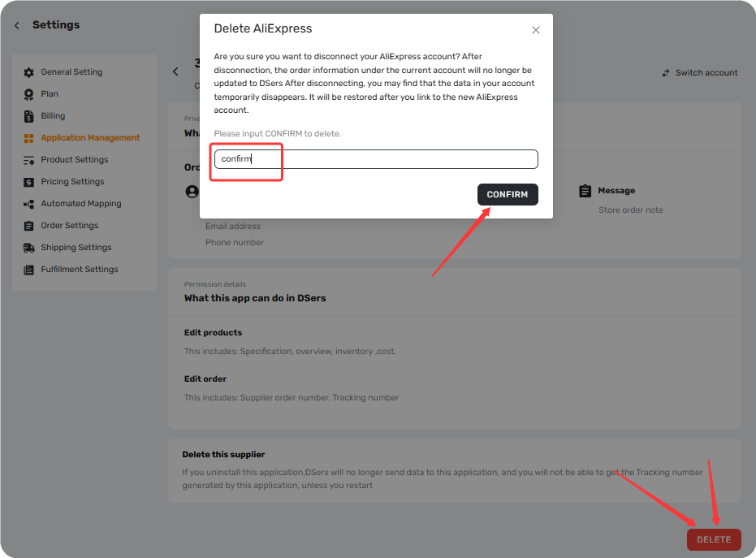Click 'What this app can do in DSers' heading

click(x=255, y=299)
